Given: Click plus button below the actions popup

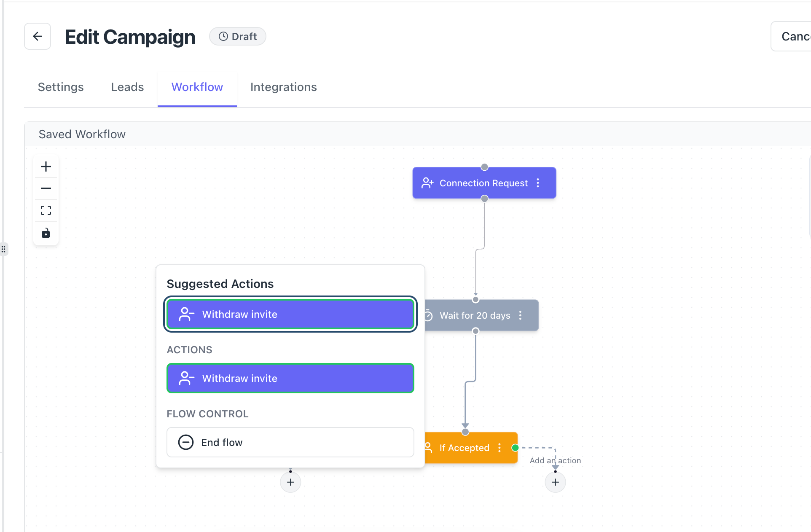Looking at the screenshot, I should tap(290, 482).
